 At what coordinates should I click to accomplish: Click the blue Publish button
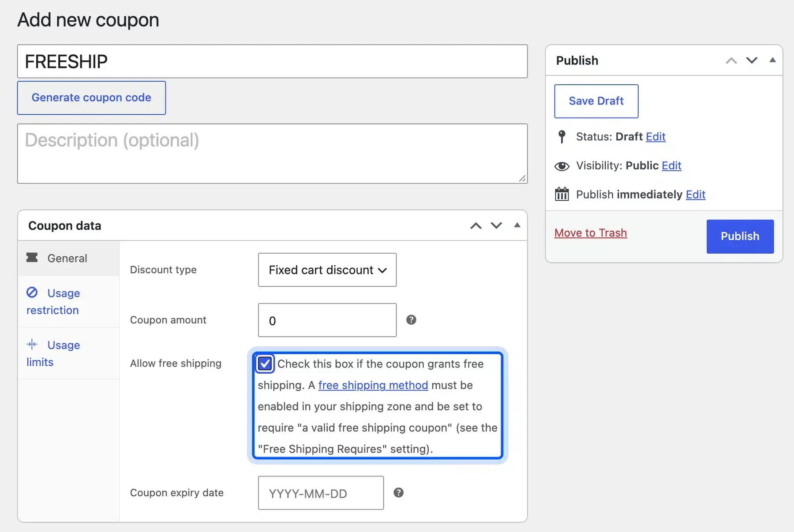(x=740, y=236)
